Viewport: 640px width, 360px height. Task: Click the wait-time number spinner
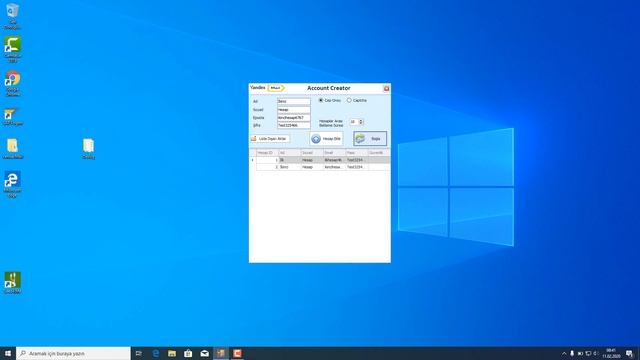(x=356, y=122)
